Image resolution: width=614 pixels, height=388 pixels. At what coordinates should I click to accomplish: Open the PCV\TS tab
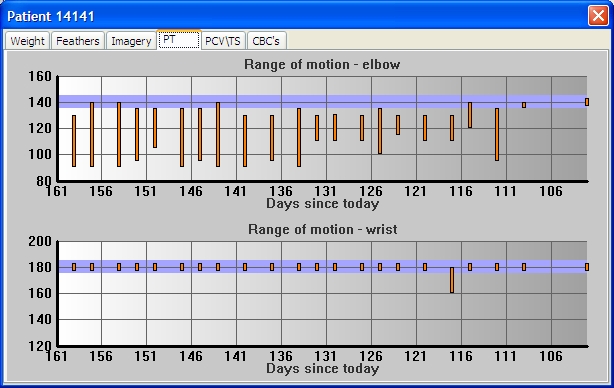click(223, 41)
